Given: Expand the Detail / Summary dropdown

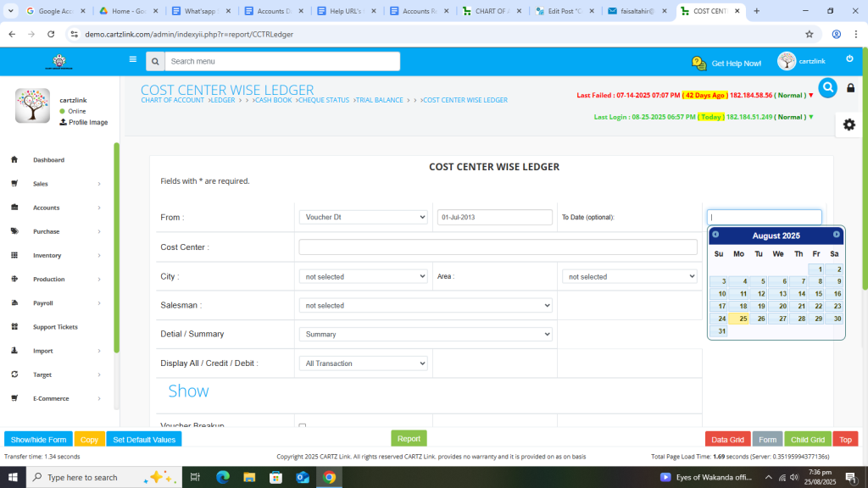Looking at the screenshot, I should tap(425, 334).
